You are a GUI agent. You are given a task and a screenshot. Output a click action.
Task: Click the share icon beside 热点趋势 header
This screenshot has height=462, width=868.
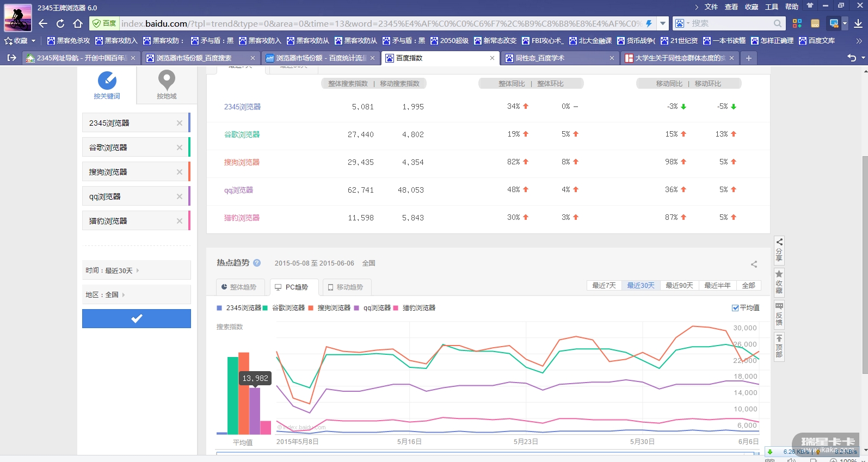coord(754,264)
